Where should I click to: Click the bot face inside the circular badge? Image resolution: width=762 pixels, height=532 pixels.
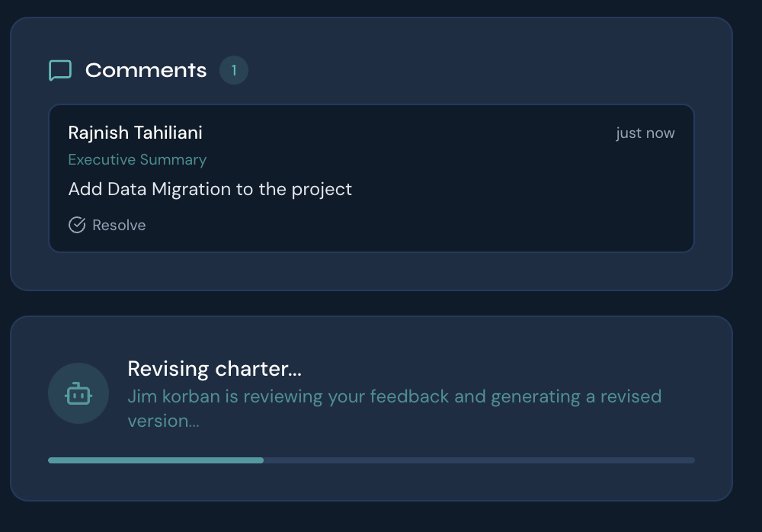point(78,393)
